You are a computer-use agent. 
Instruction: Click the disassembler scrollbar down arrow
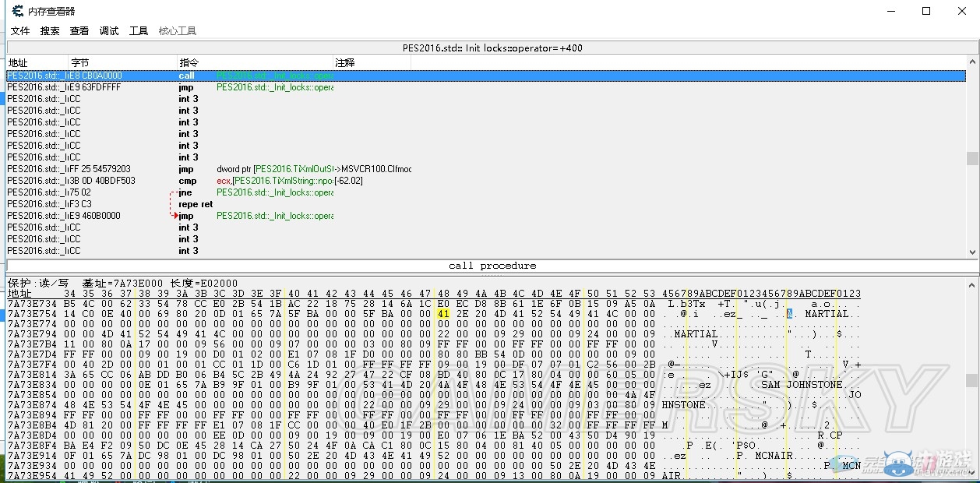coord(971,252)
